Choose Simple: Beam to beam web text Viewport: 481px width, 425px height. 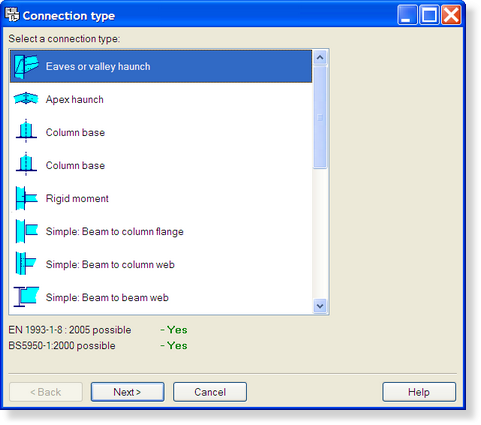(107, 297)
